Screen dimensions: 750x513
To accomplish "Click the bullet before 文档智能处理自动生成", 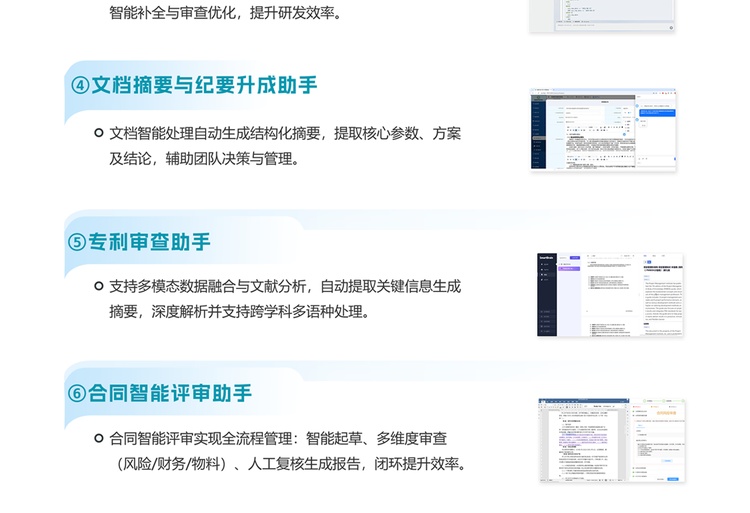I will pos(99,133).
